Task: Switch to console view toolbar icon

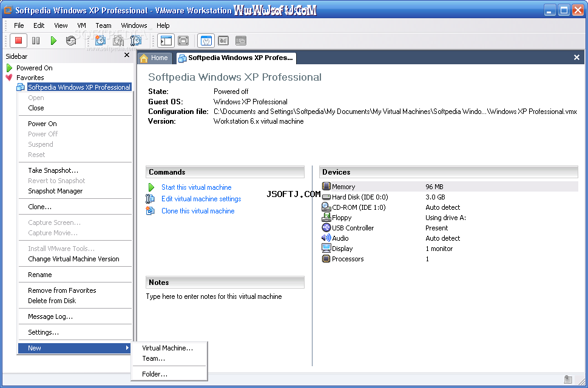Action: (223, 41)
